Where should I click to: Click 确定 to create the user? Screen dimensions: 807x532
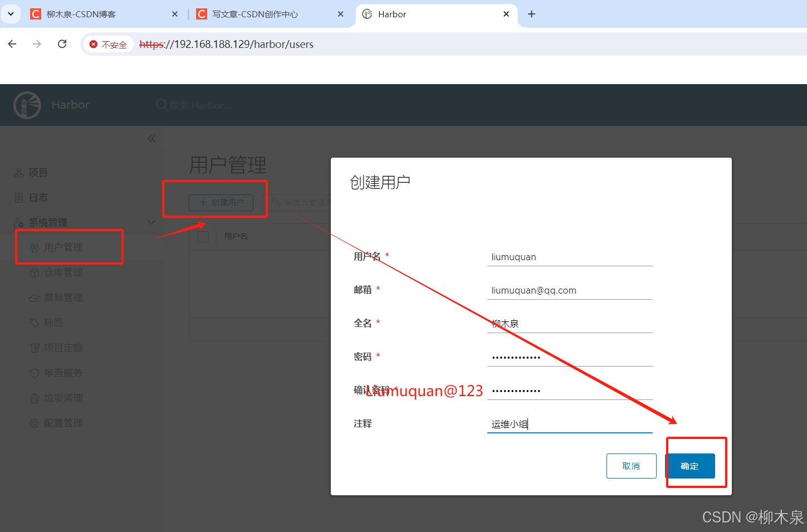pos(689,466)
